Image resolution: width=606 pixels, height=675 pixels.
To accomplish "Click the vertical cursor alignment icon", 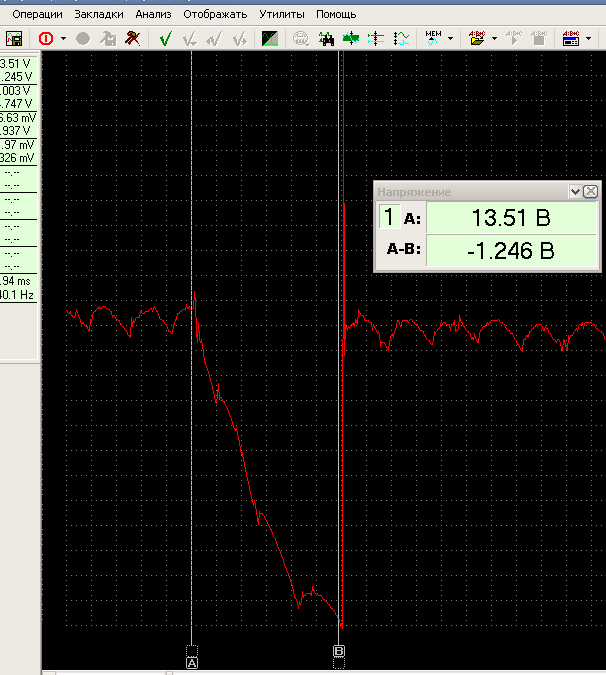I will (x=376, y=38).
